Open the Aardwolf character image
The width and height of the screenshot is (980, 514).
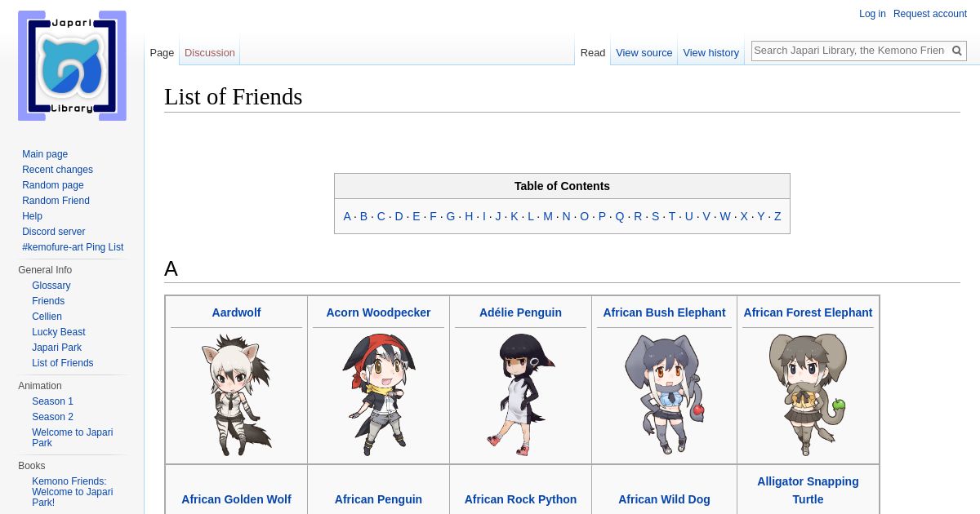(236, 395)
